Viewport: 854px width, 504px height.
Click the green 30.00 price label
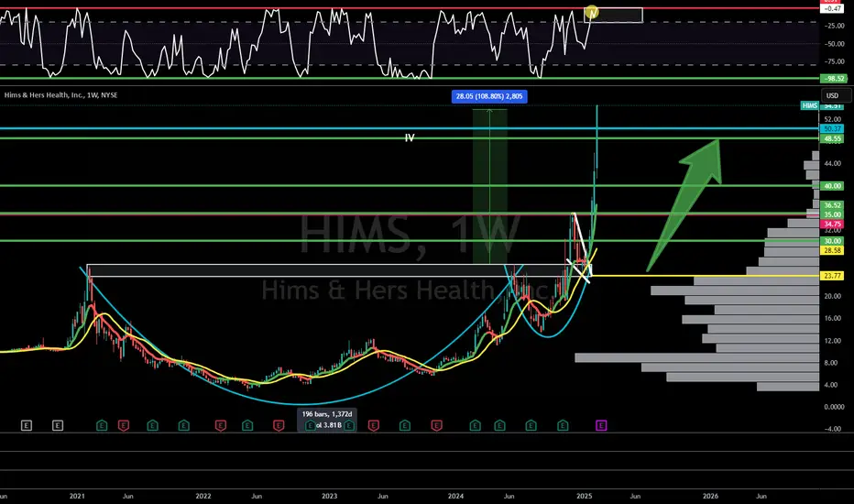(x=832, y=241)
